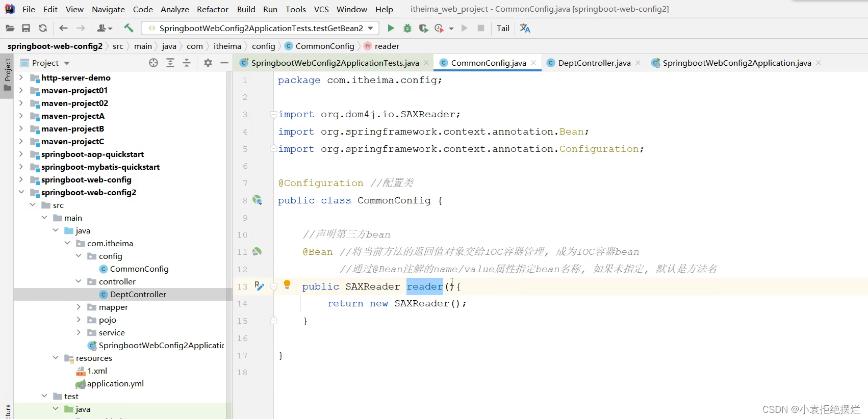Click the Synchronize/Reload icon
Viewport: 868px width, 419px height.
click(x=43, y=28)
